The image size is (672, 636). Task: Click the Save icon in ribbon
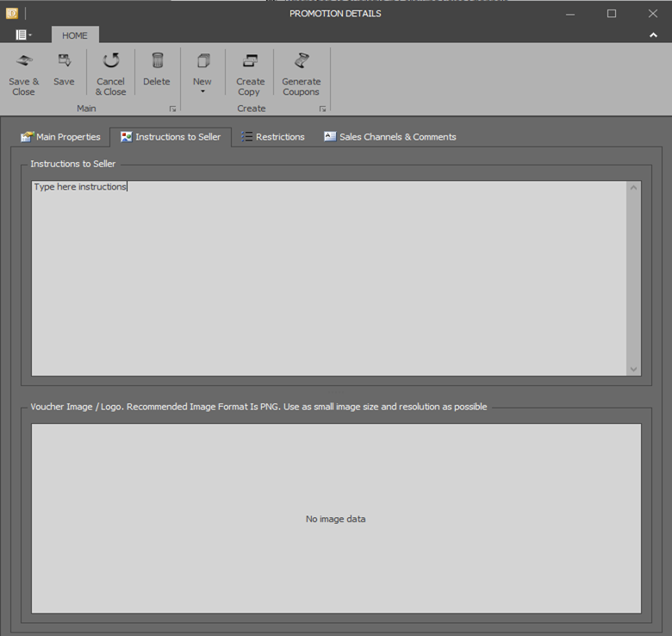[x=65, y=60]
